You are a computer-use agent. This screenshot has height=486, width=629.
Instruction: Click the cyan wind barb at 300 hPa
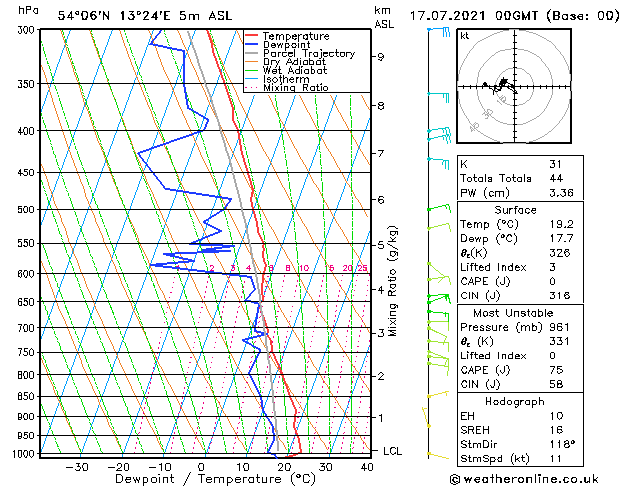coord(439,31)
